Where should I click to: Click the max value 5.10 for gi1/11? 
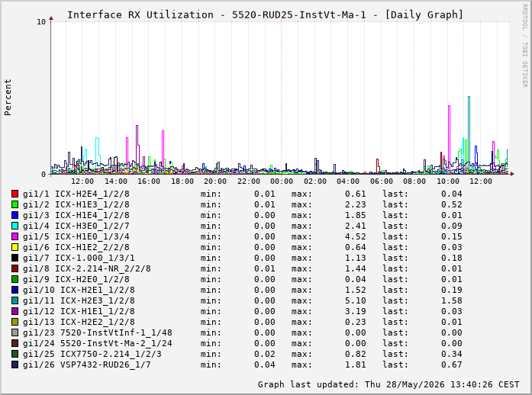356,300
